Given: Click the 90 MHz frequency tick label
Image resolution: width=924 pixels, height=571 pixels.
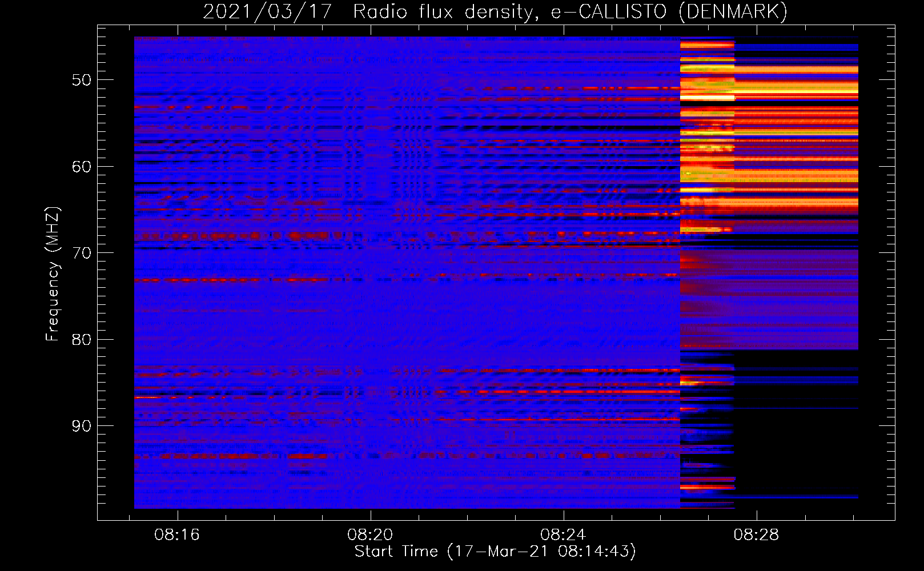Looking at the screenshot, I should [82, 426].
